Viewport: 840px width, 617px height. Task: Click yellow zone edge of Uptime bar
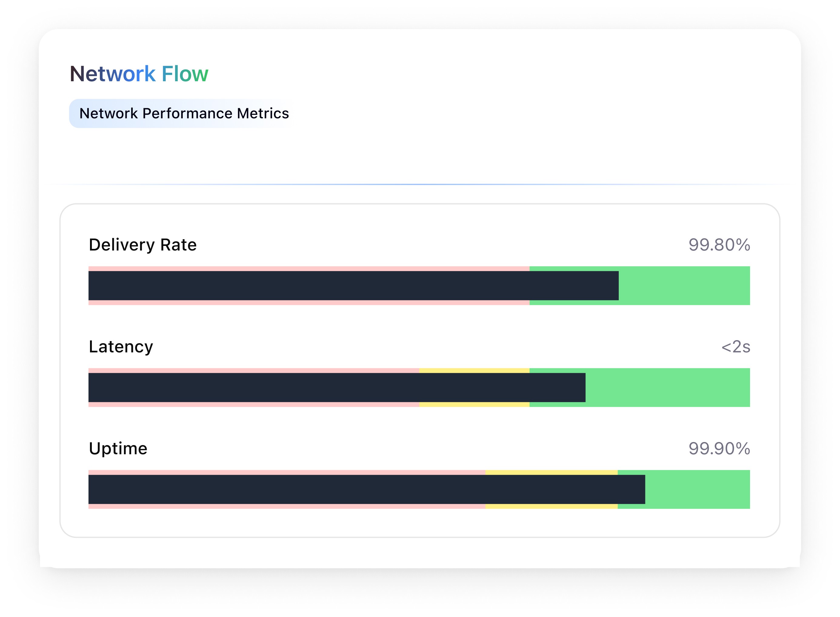(x=551, y=473)
